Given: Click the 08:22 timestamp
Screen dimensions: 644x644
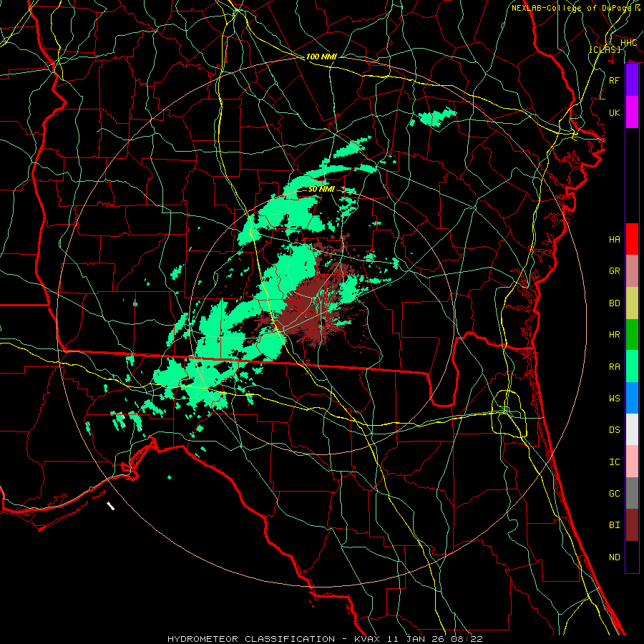Looking at the screenshot, I should click(468, 639).
